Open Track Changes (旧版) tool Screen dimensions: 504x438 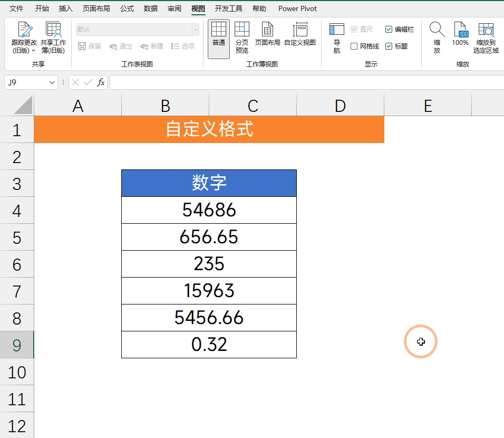tap(24, 37)
